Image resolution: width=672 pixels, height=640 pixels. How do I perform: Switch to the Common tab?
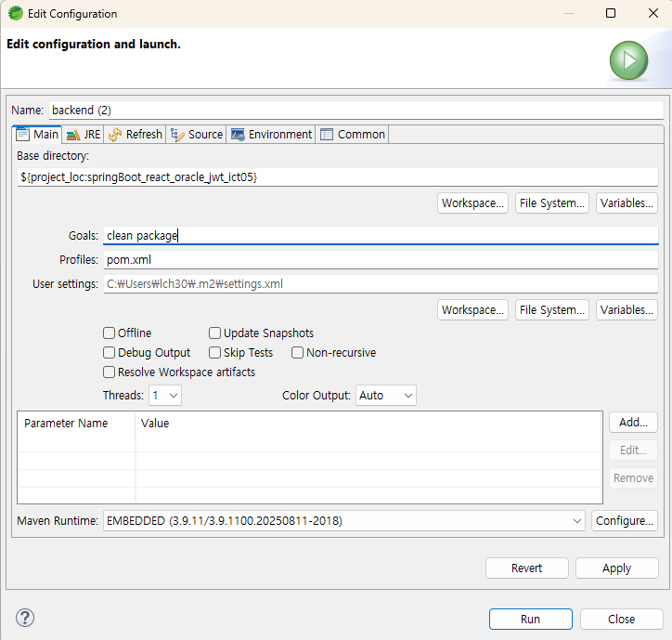coord(353,135)
